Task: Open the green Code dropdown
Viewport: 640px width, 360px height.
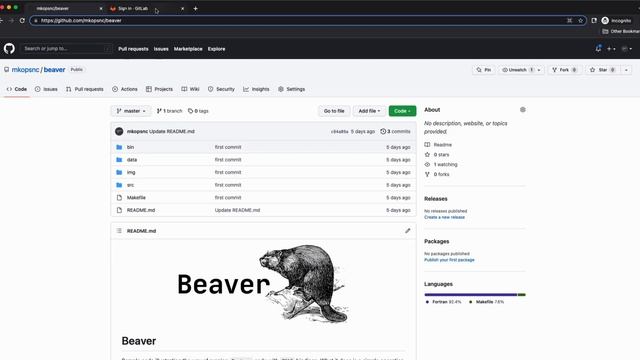Action: pyautogui.click(x=402, y=111)
